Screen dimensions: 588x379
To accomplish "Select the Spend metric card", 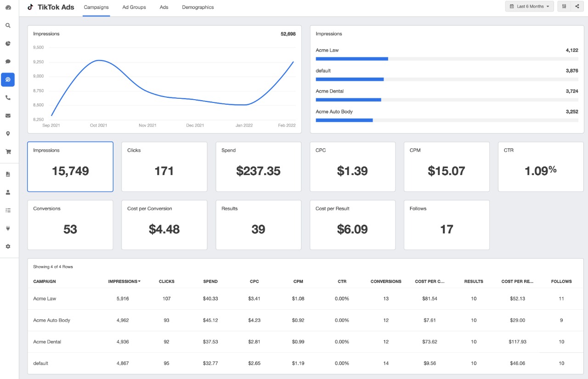I will (258, 167).
